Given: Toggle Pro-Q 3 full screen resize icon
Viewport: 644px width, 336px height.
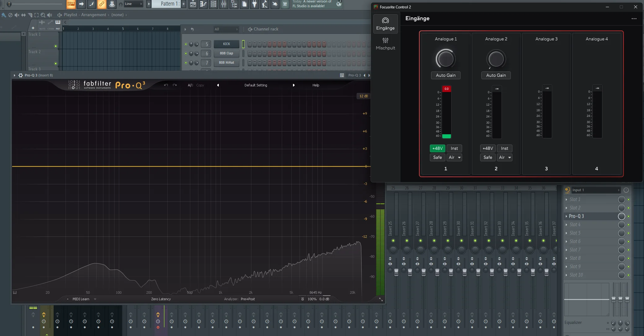Looking at the screenshot, I should tap(381, 299).
